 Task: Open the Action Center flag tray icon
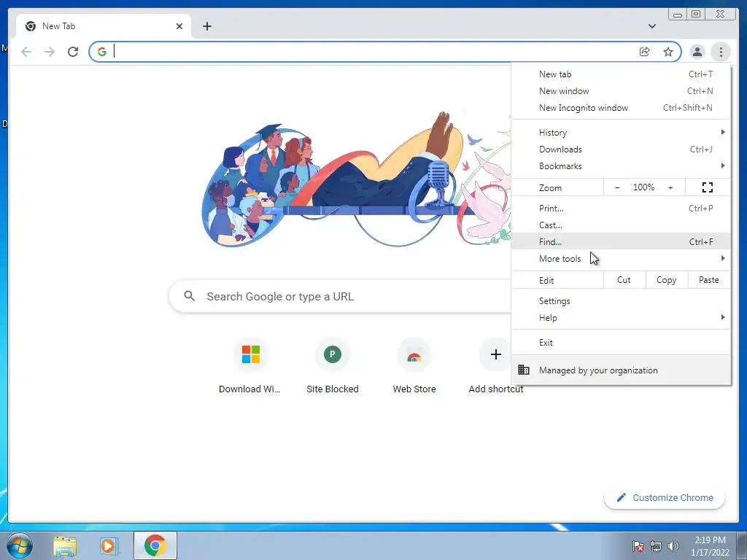click(638, 546)
